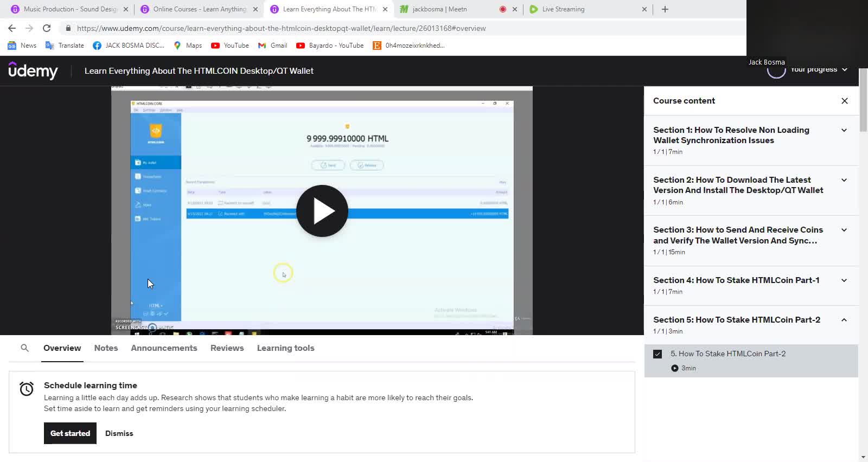
Task: Click the schedule clock icon
Action: click(27, 389)
